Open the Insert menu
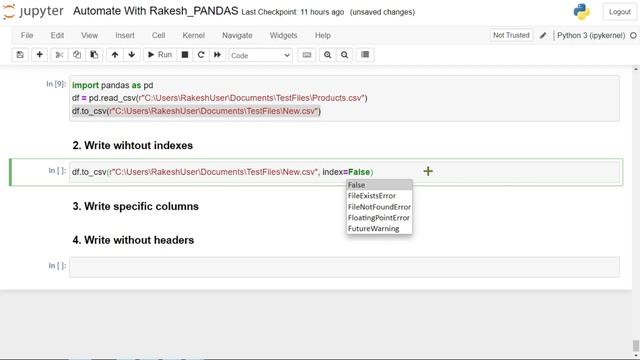Viewport: 640px width, 360px height. pyautogui.click(x=125, y=36)
